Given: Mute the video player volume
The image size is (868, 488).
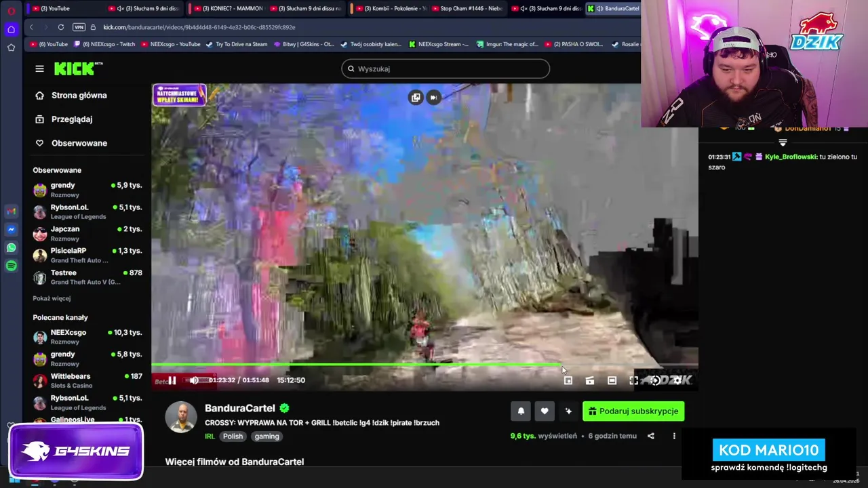Looking at the screenshot, I should coord(194,380).
